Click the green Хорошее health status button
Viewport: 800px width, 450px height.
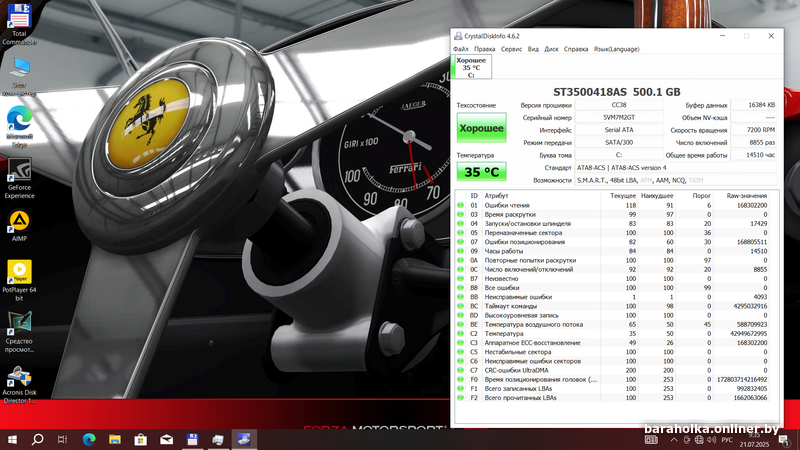click(x=481, y=129)
